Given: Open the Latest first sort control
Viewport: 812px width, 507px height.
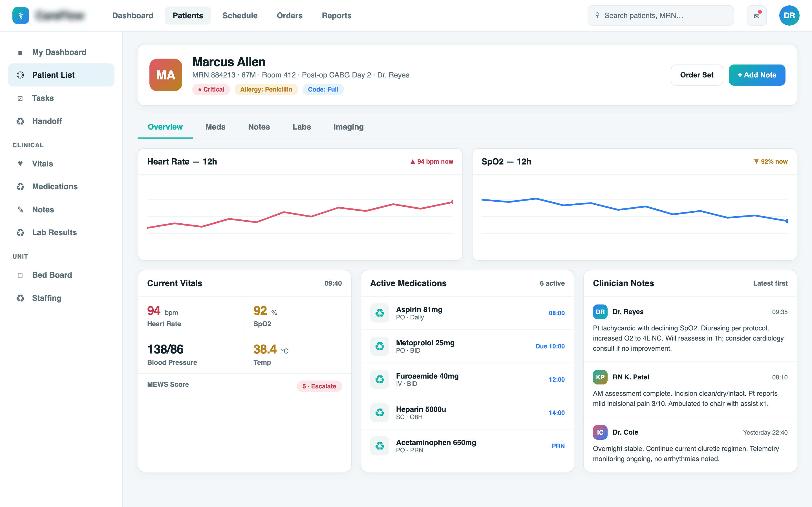Looking at the screenshot, I should (x=770, y=283).
